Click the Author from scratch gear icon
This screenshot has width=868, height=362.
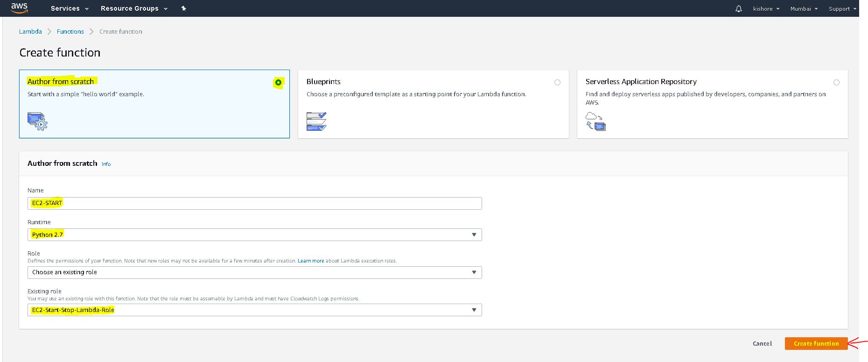37,121
